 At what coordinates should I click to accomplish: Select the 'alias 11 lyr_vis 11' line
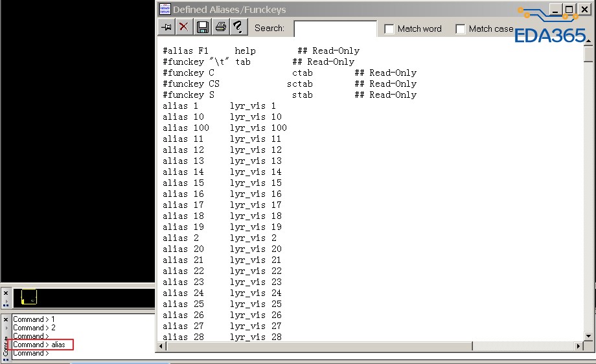222,139
